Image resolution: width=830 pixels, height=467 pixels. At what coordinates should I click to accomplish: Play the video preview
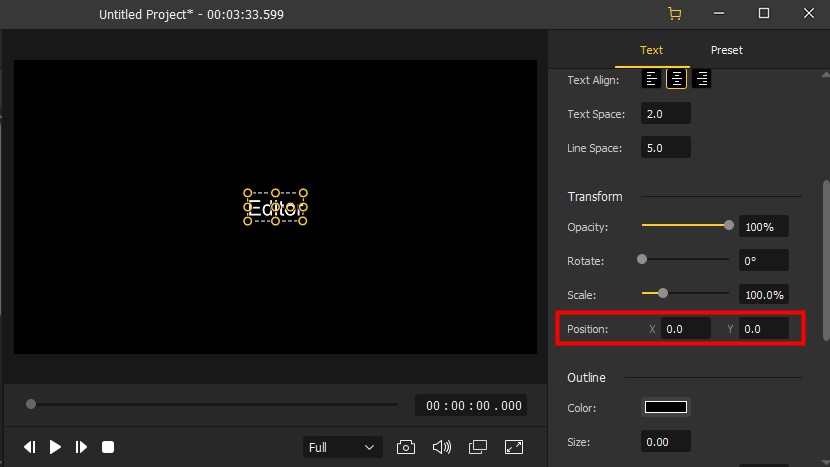(56, 447)
